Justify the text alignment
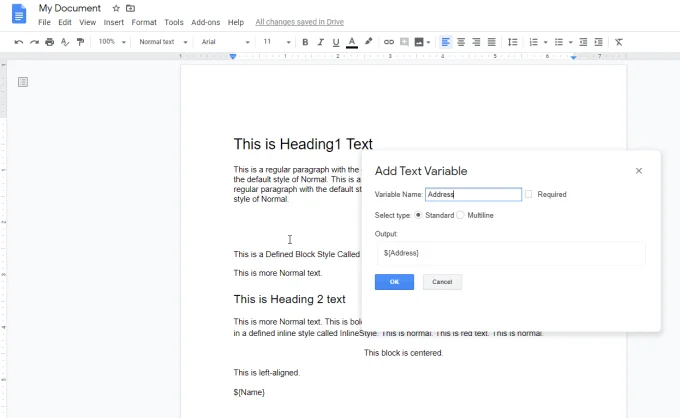Viewport: 680px width, 418px height. tap(491, 42)
